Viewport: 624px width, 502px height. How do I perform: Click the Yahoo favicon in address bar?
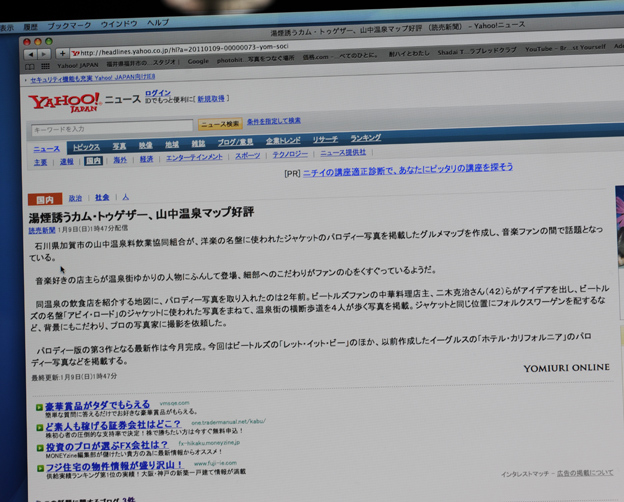click(76, 53)
